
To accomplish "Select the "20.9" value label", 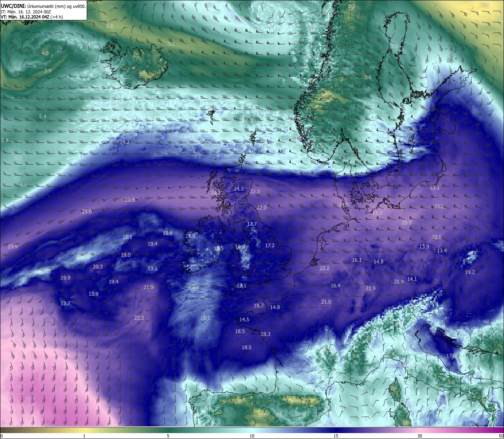I will click(398, 282).
